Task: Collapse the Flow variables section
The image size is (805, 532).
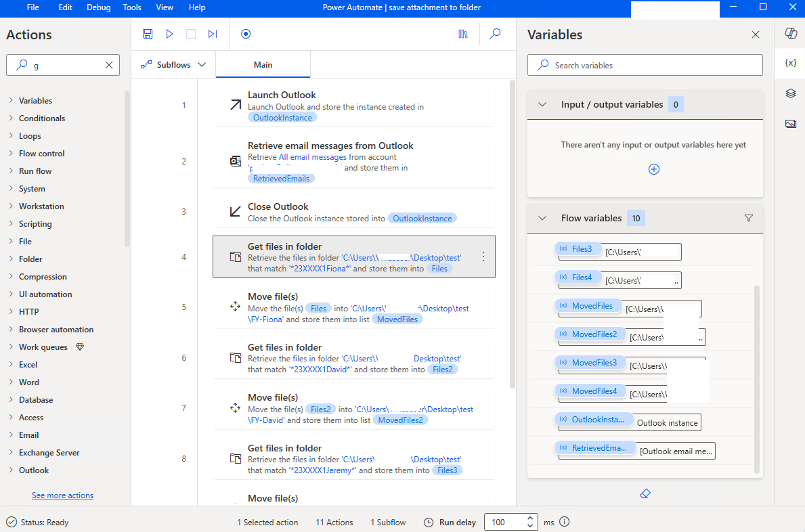Action: (542, 218)
